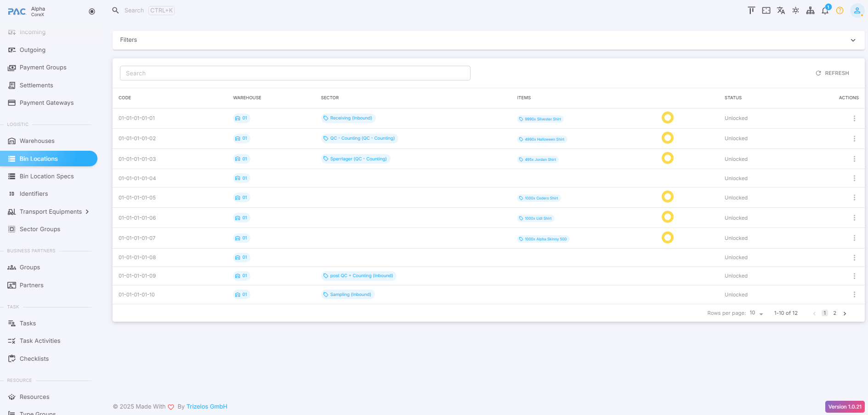Click the bin locations table search field
868x415 pixels.
[x=295, y=73]
